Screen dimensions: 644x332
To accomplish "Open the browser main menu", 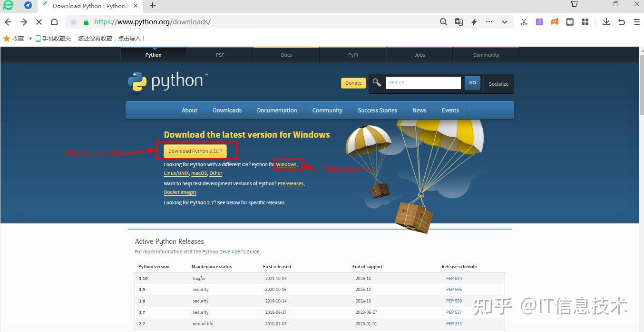I will (x=636, y=22).
